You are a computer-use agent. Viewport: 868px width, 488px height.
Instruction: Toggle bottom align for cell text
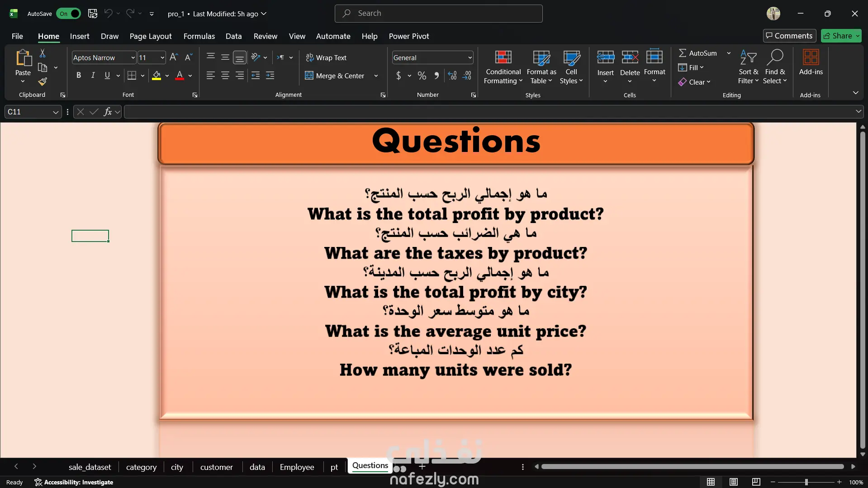[240, 57]
